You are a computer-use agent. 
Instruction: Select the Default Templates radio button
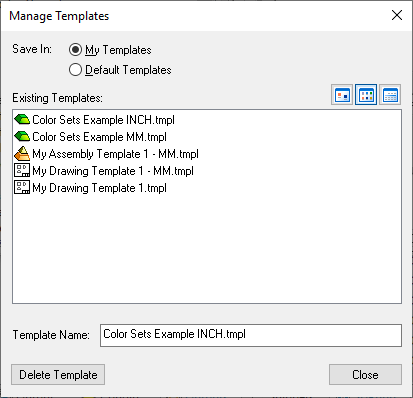75,70
